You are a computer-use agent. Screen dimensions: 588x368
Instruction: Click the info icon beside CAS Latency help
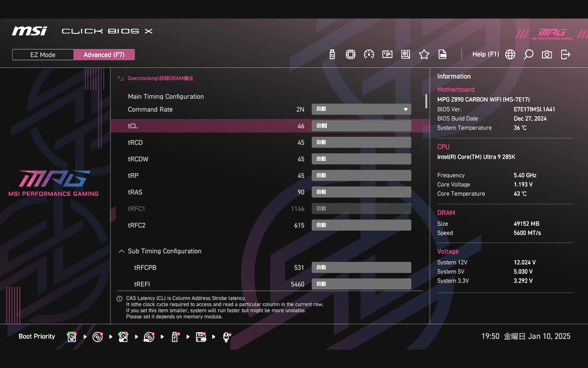pos(120,298)
